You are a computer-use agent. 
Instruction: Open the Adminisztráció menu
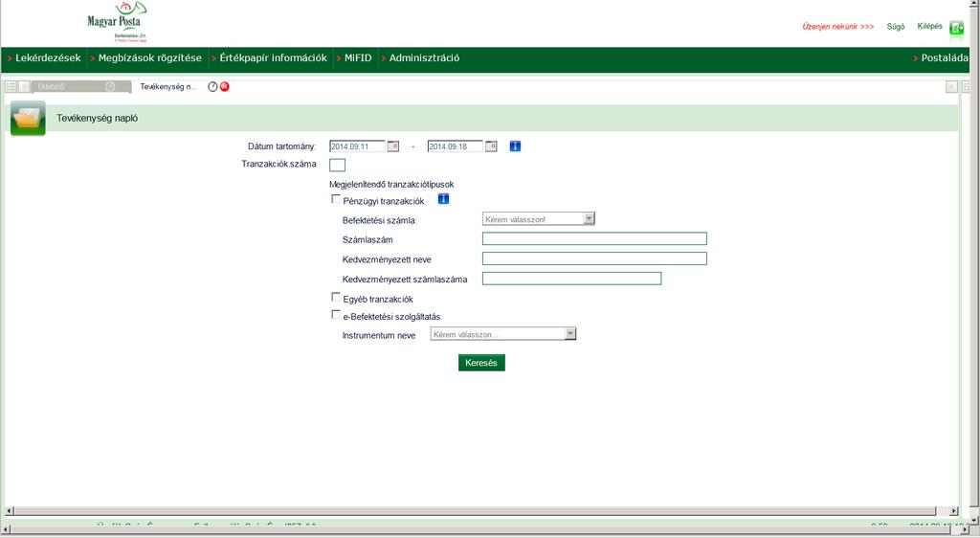[424, 58]
